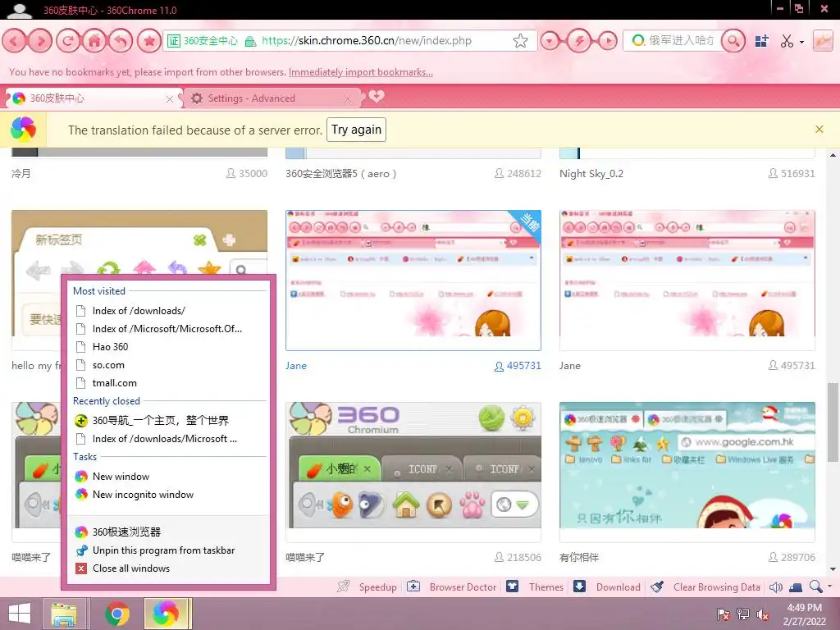
Task: Click the lightning speed mode button
Action: (579, 41)
